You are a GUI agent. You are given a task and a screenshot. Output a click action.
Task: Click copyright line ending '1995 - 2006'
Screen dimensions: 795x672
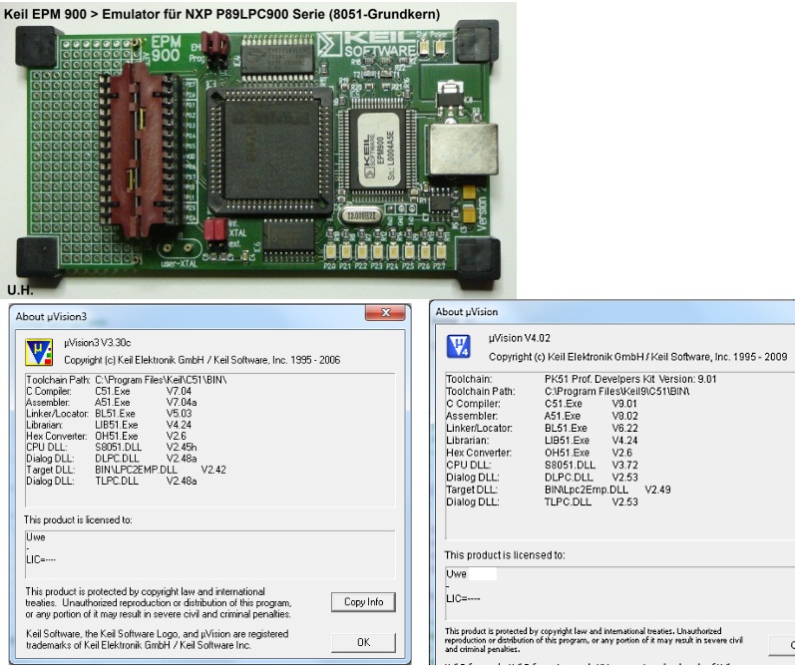[201, 360]
